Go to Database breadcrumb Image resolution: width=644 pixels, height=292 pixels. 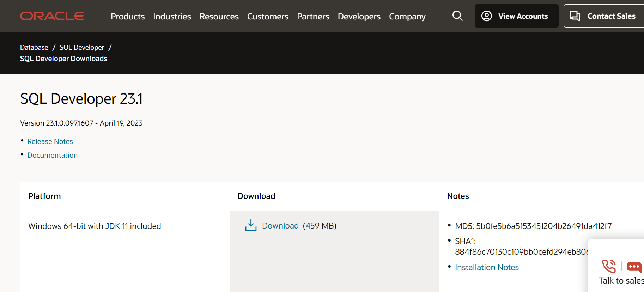(x=34, y=47)
